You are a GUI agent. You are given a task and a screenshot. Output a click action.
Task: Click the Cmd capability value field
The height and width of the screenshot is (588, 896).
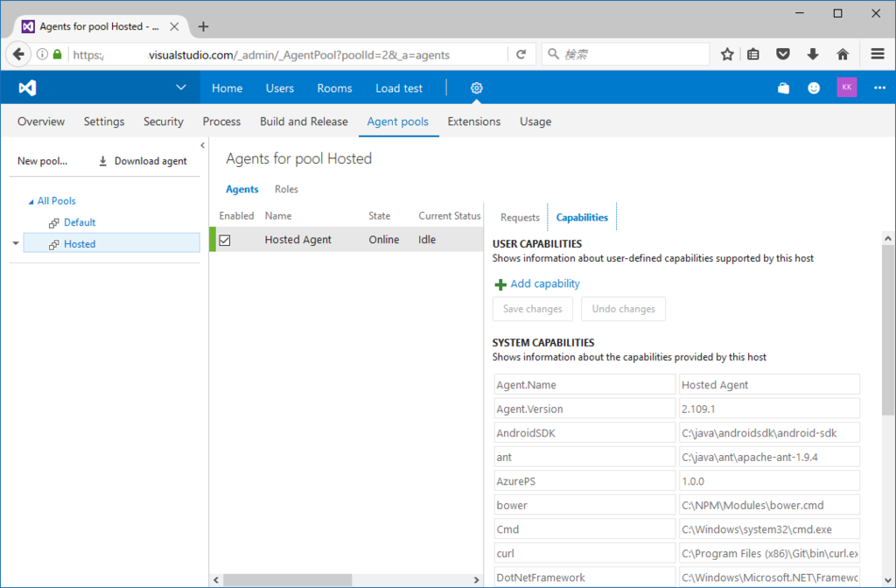(x=769, y=529)
